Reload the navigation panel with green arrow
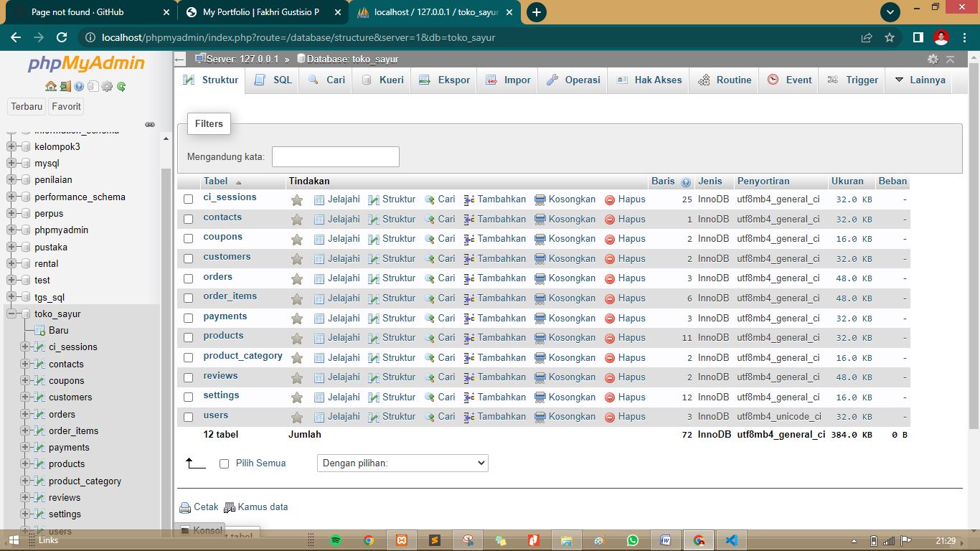 (121, 87)
